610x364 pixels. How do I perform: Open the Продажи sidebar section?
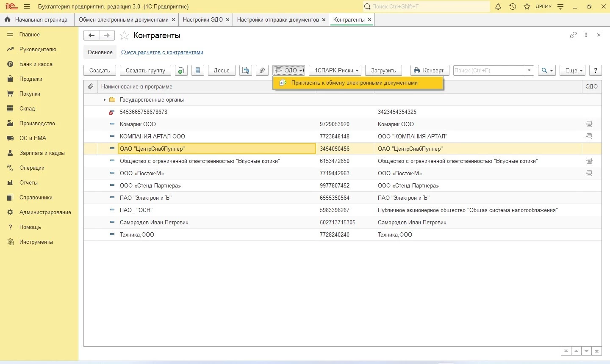coord(30,79)
